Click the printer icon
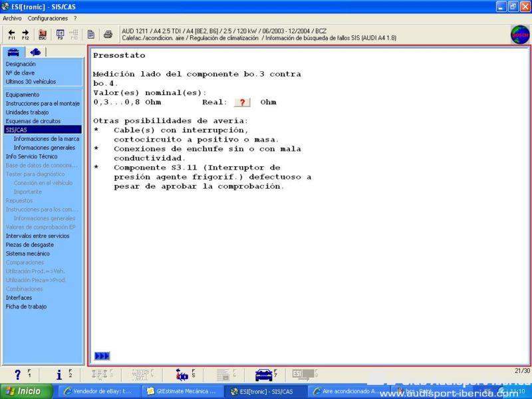 point(108,35)
